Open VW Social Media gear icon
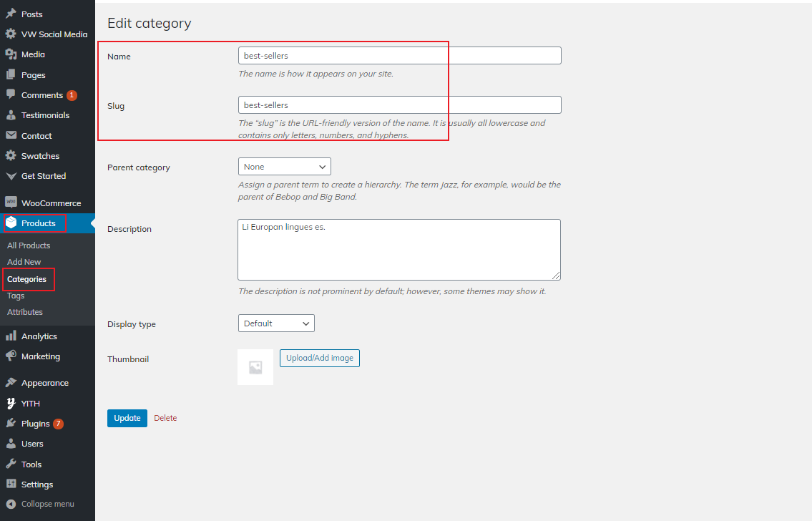Image resolution: width=812 pixels, height=521 pixels. (x=11, y=34)
